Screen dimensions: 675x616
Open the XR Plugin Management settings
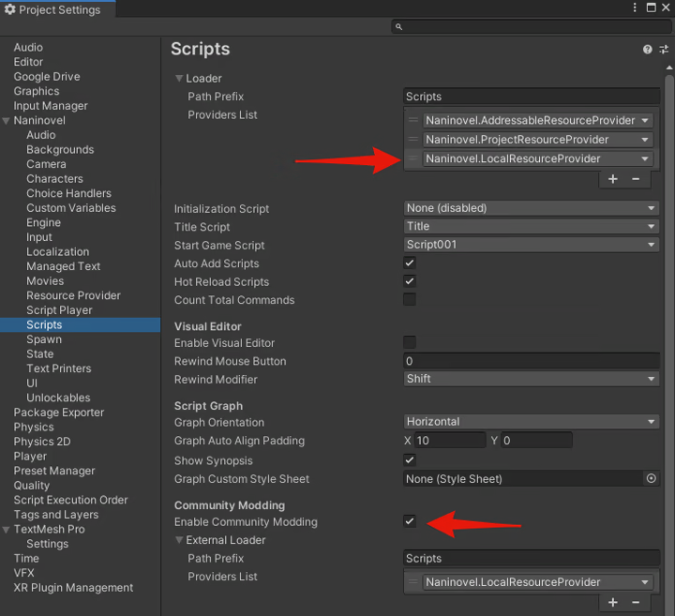click(x=73, y=588)
